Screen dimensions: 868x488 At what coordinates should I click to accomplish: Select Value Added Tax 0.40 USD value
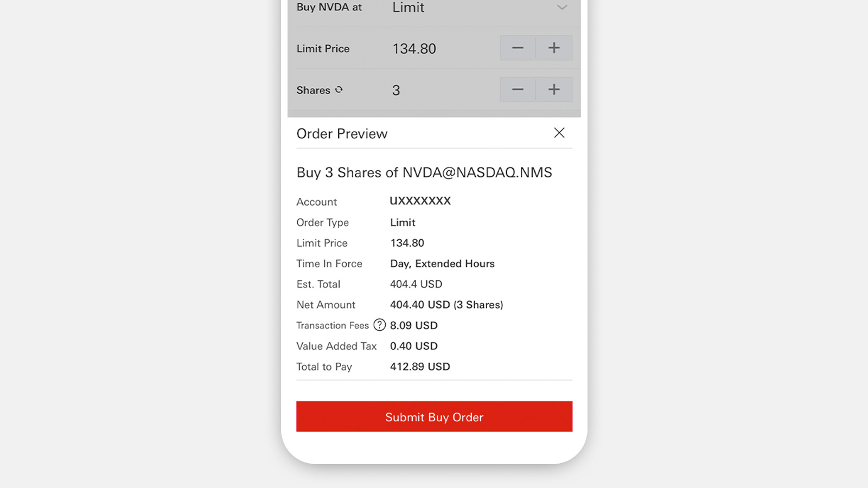point(414,346)
